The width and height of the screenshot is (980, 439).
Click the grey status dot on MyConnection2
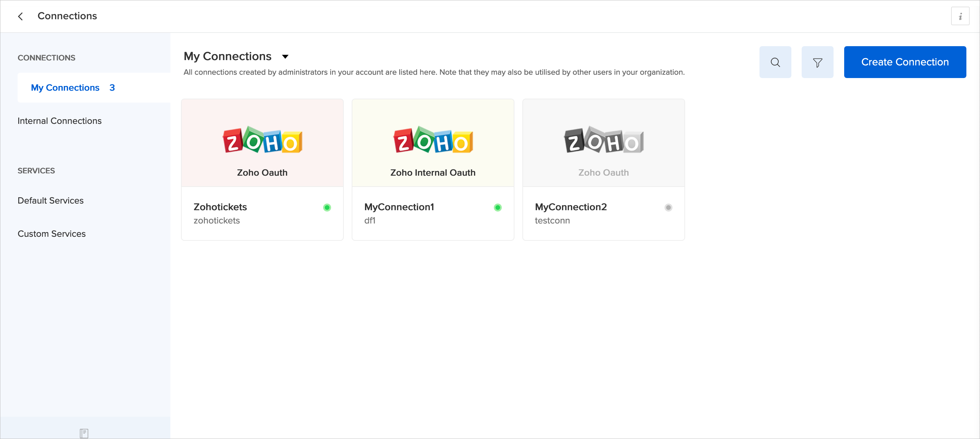[668, 208]
